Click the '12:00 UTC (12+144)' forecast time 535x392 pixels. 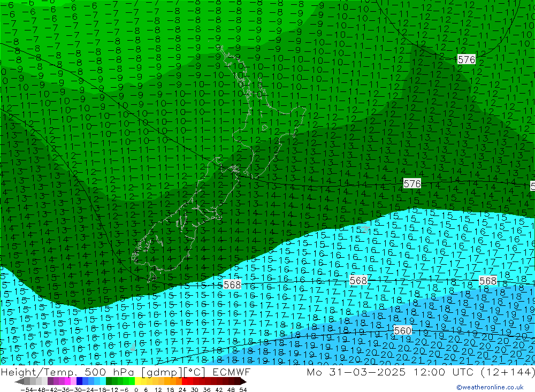474,372
